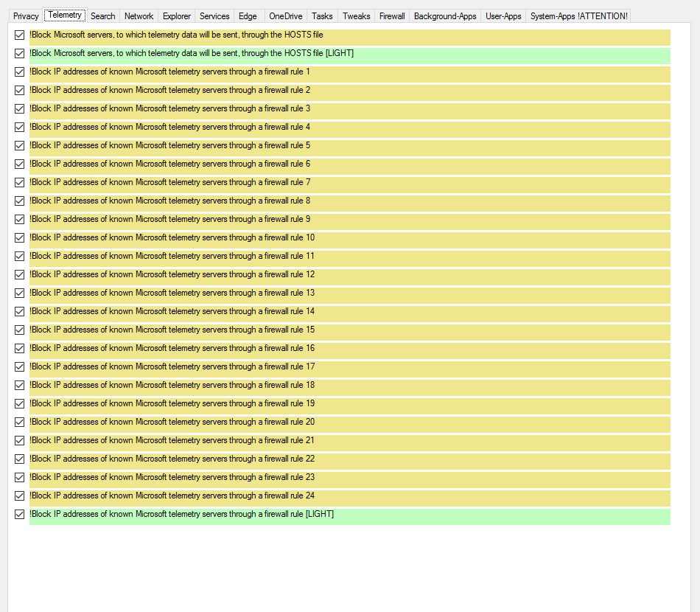
Task: Switch to the Tweaks tab
Action: [x=356, y=16]
